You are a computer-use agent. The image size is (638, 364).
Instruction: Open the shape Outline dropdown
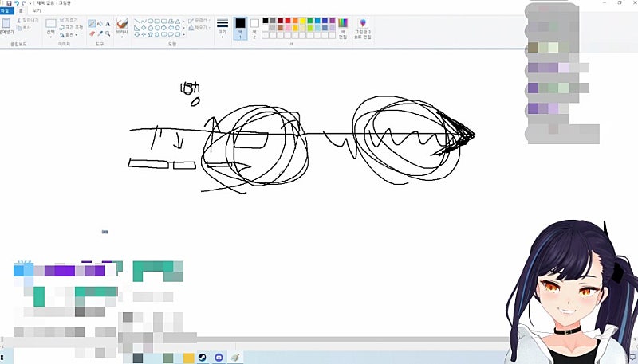pos(199,21)
